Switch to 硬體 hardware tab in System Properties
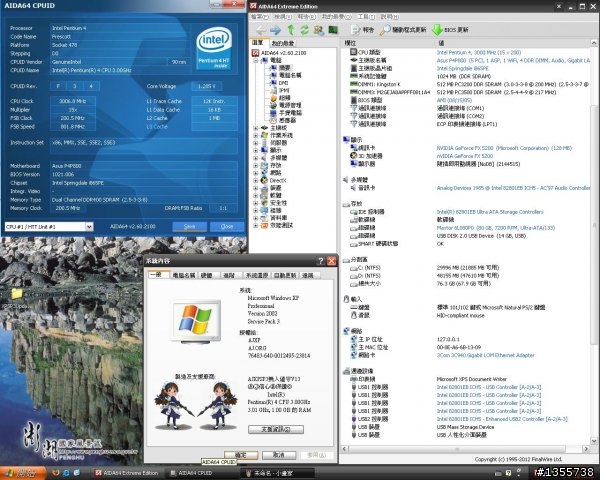The height and width of the screenshot is (480, 600). click(x=207, y=275)
